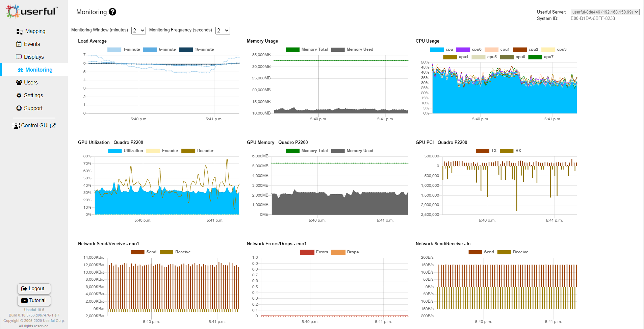The width and height of the screenshot is (644, 329).
Task: Open the Mapping page
Action: [35, 31]
